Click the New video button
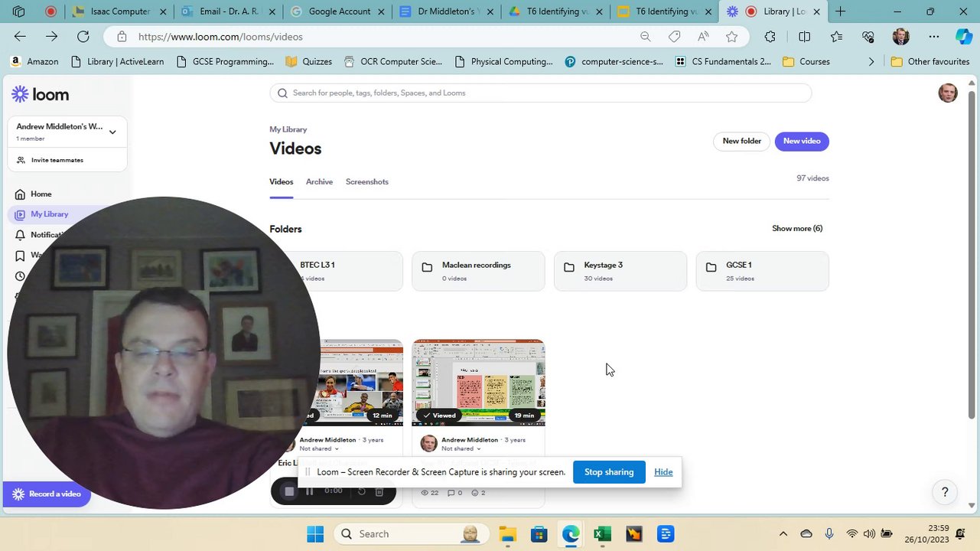This screenshot has width=980, height=551. (x=802, y=142)
